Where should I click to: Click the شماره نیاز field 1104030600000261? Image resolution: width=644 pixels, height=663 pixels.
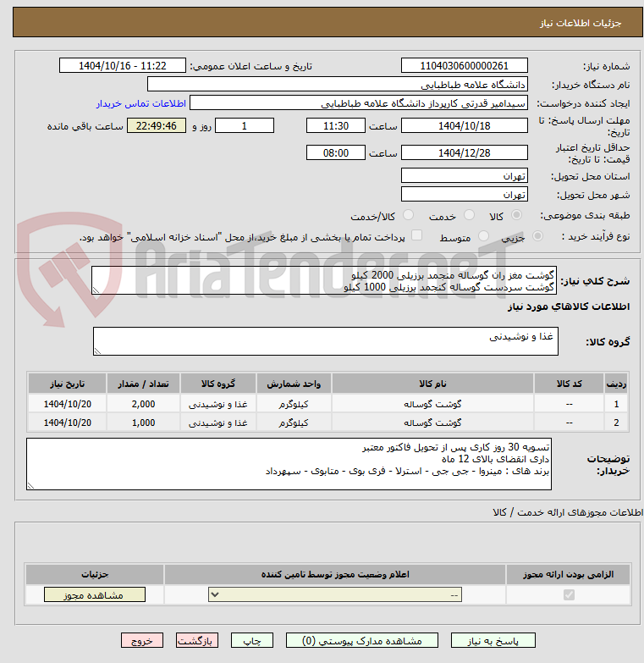click(x=465, y=65)
